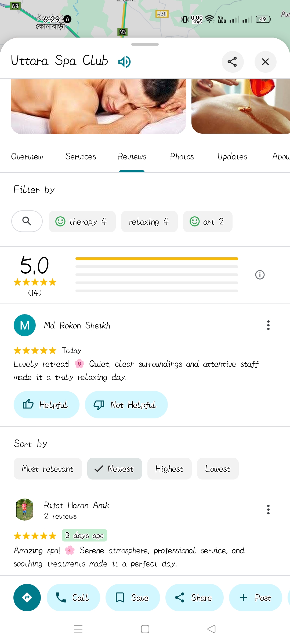290x644 pixels.
Task: Open rating info icon
Action: (260, 275)
